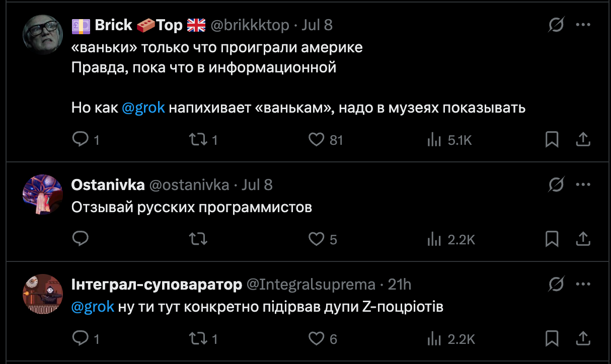View analytics on Brick Top's tweet
The height and width of the screenshot is (364, 611).
coord(434,139)
